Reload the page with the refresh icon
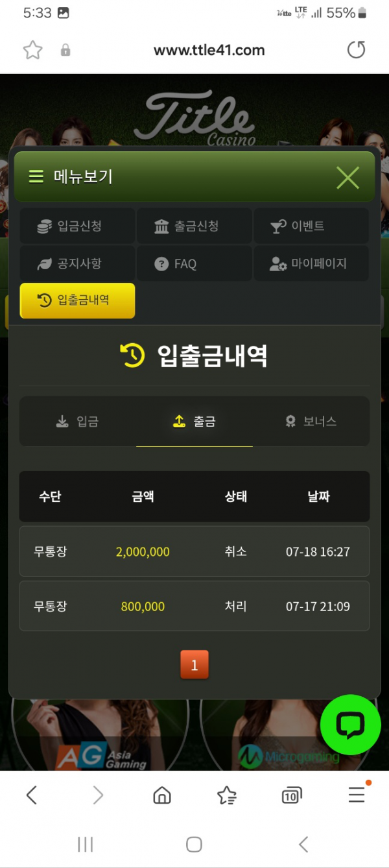The width and height of the screenshot is (389, 868). (356, 50)
